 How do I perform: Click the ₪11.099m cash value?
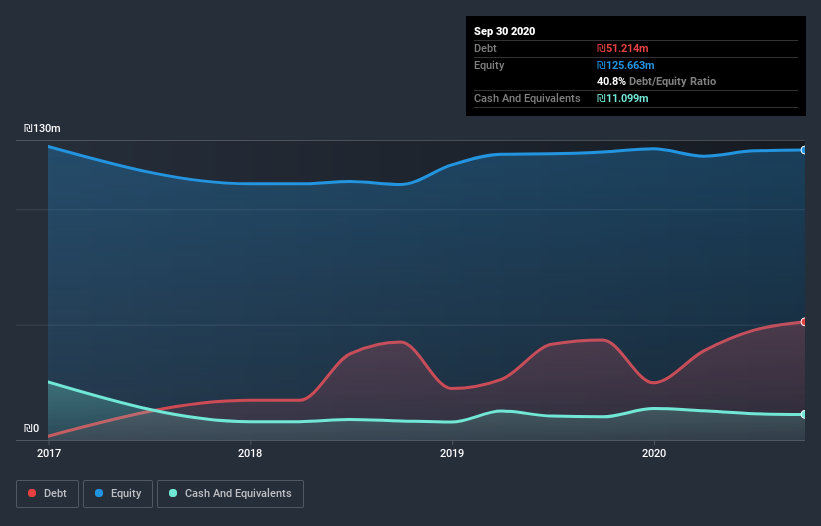click(623, 98)
